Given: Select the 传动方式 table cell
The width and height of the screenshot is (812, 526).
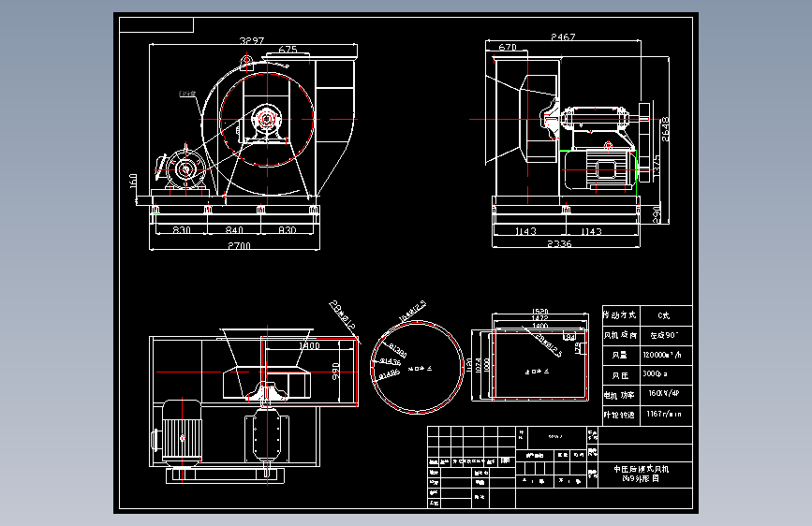Looking at the screenshot, I should point(621,315).
